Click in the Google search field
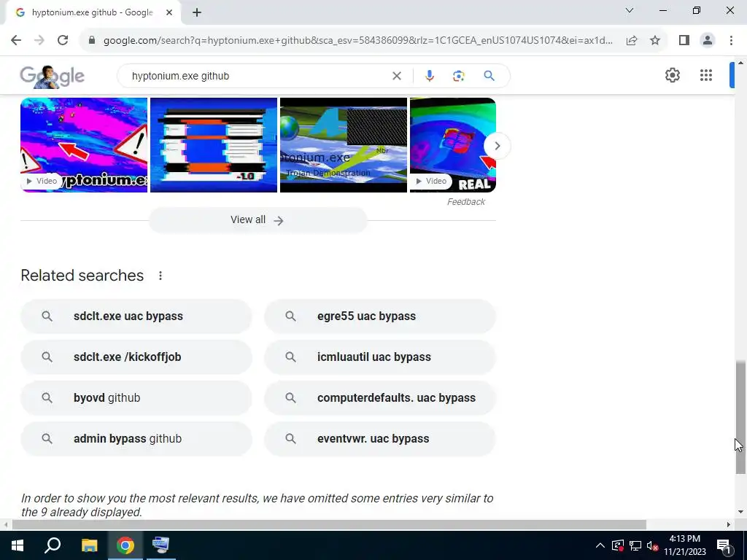The image size is (747, 560). point(258,76)
